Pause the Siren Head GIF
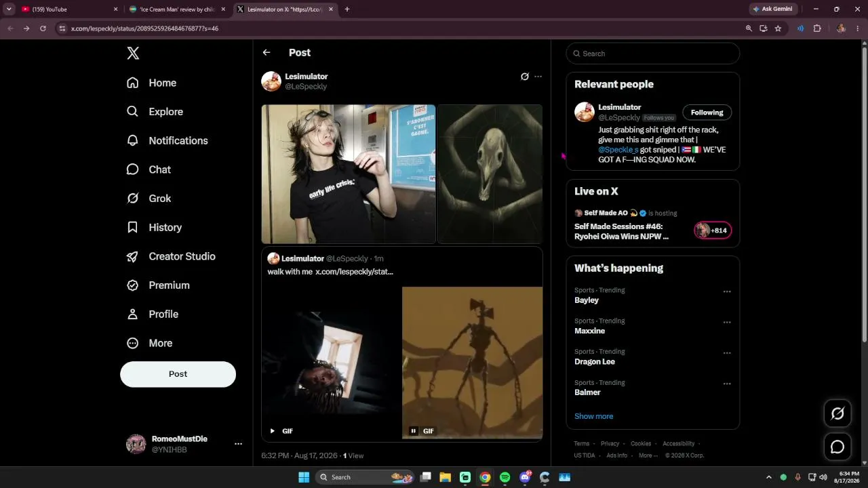The height and width of the screenshot is (488, 868). coord(413,431)
